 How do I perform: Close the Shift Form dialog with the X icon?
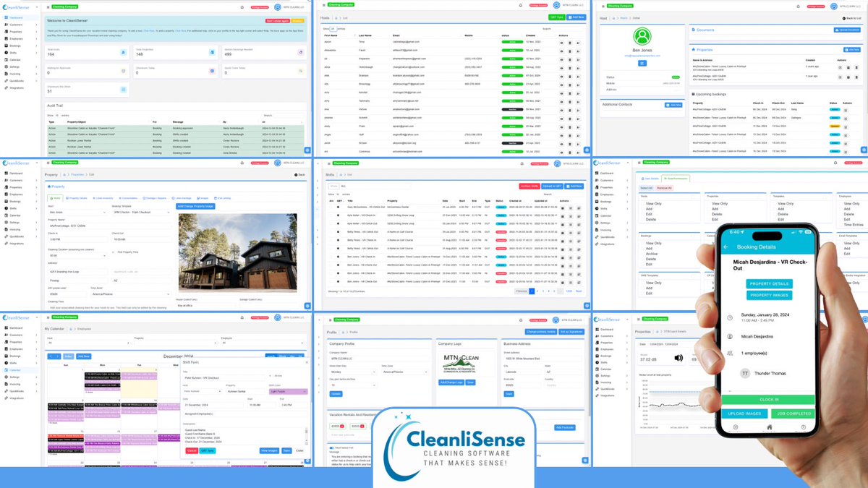(x=307, y=362)
